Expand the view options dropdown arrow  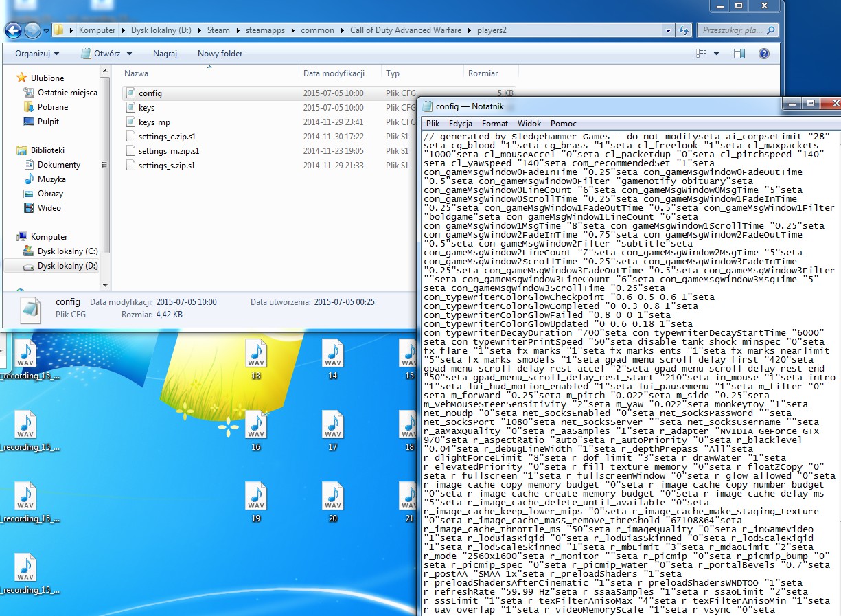(716, 54)
